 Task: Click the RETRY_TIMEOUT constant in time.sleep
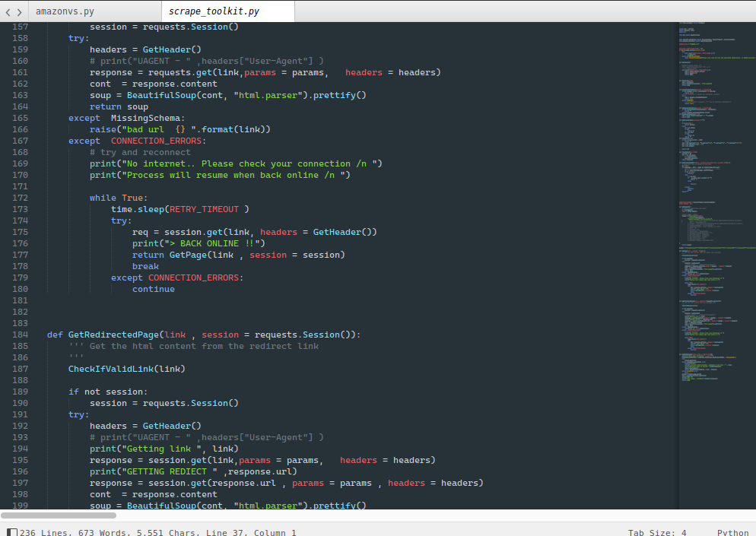pos(204,209)
